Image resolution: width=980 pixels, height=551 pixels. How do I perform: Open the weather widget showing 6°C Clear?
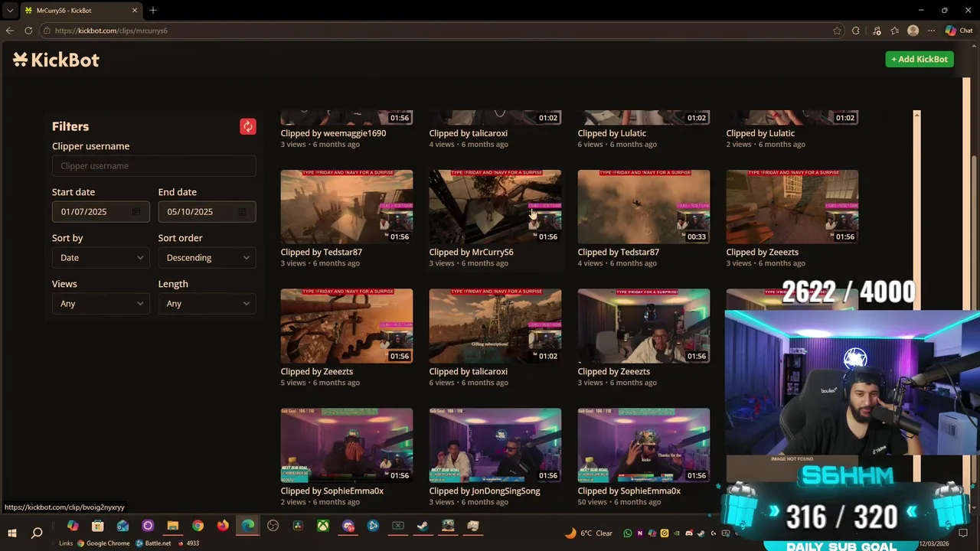(x=589, y=533)
